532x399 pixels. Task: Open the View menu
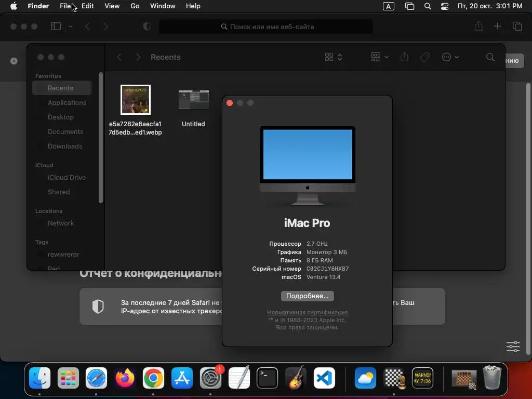[x=112, y=6]
